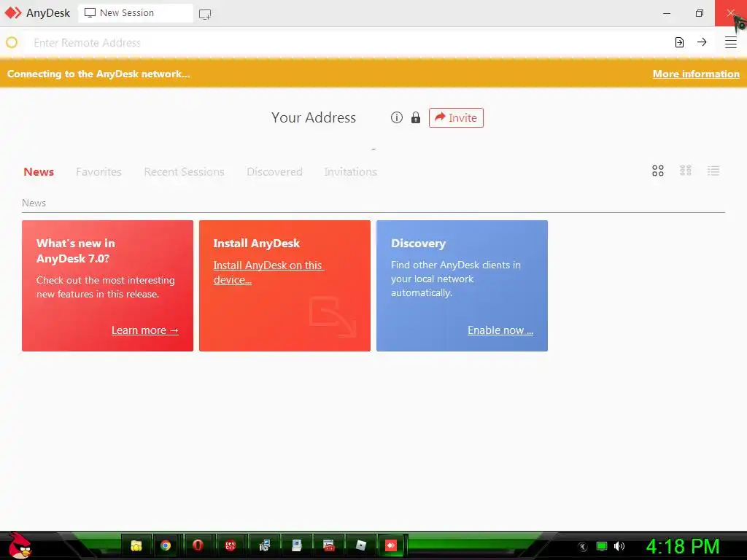The width and height of the screenshot is (747, 560).
Task: Click the info icon beside Your Address
Action: tap(396, 117)
